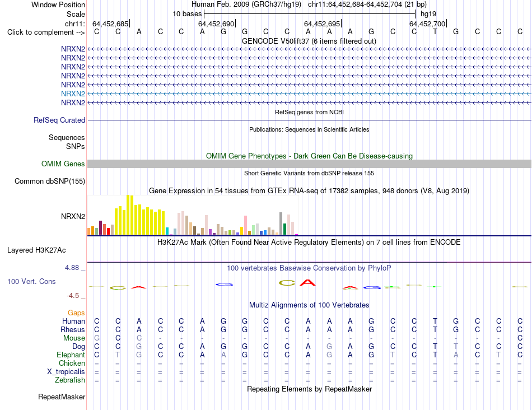Click 'hg19' beside the scale bar
532x410 pixels.
pos(428,14)
